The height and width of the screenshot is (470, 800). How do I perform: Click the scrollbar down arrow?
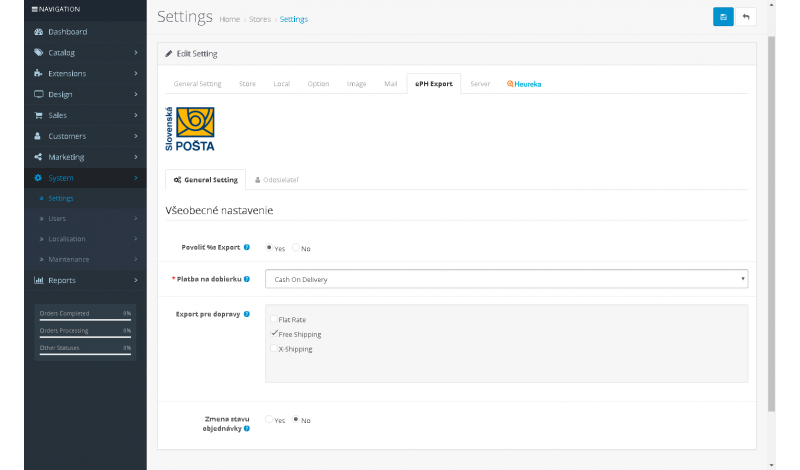(x=771, y=465)
